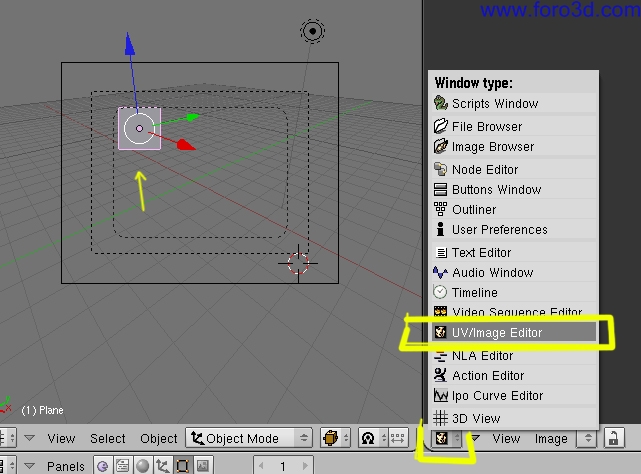Image resolution: width=641 pixels, height=474 pixels.
Task: Switch window to Ipo Curve Editor
Action: click(x=514, y=395)
